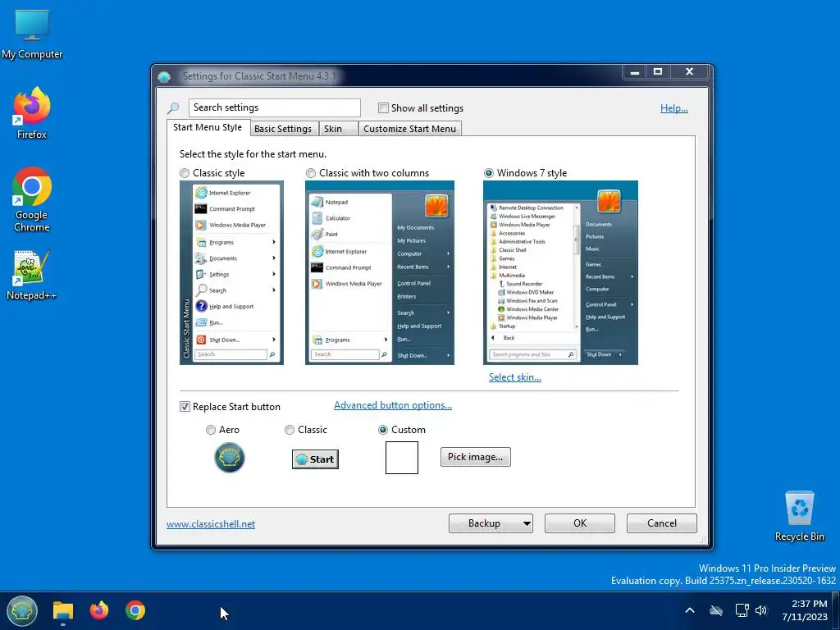
Task: Visit the www.classicshell.net link
Action: click(211, 524)
